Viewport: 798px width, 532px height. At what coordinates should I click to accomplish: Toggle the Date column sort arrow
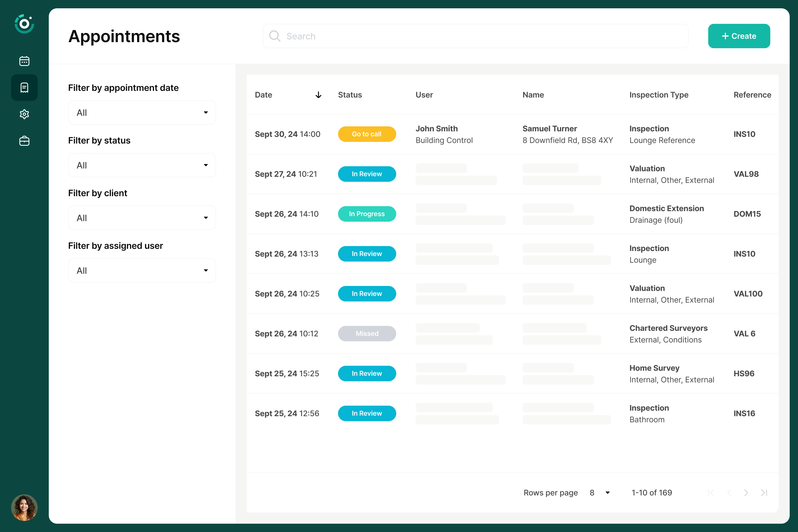[318, 95]
